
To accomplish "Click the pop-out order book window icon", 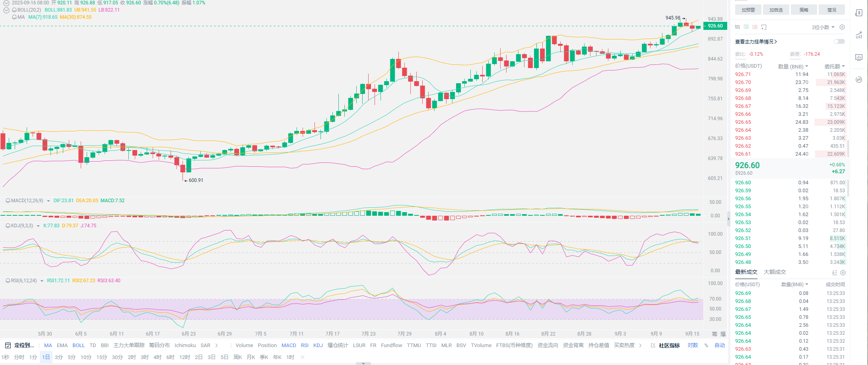I will coord(764,27).
